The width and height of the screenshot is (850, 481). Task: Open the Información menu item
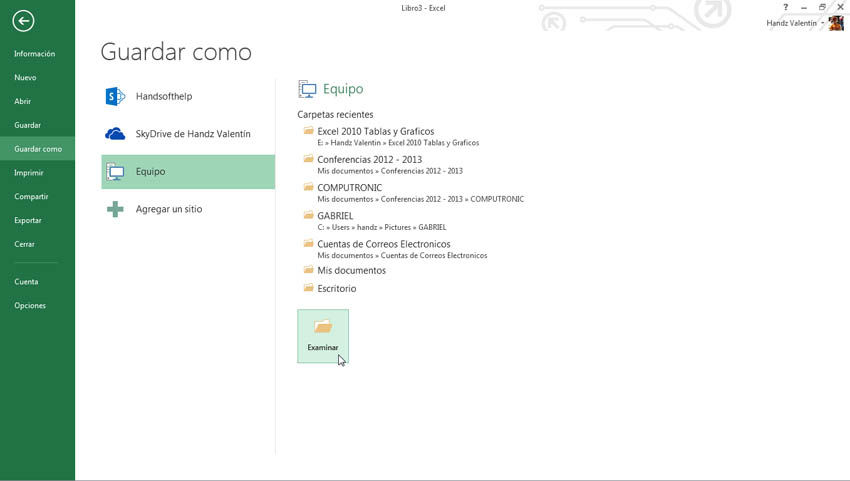coord(35,54)
